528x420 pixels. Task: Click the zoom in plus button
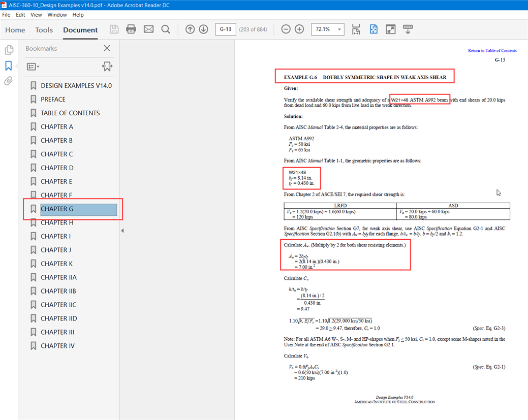299,29
